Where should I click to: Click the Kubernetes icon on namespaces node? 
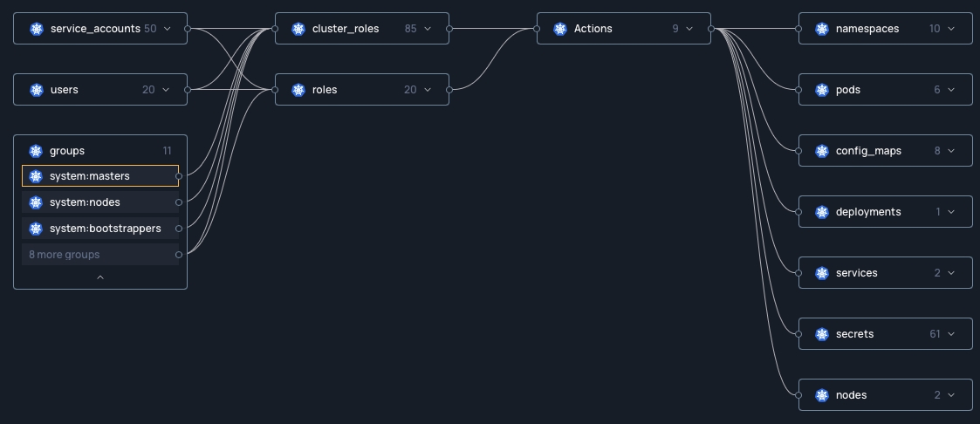pos(821,29)
